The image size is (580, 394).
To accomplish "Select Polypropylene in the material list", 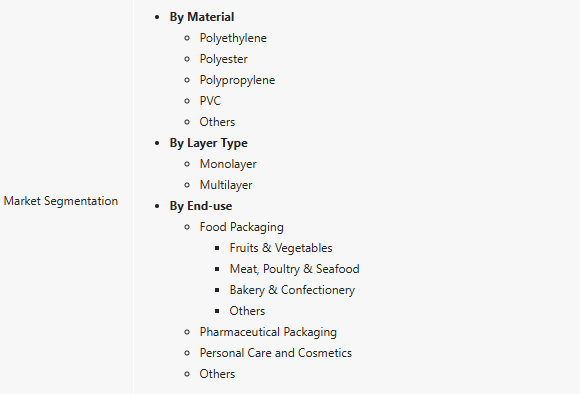I will [237, 80].
